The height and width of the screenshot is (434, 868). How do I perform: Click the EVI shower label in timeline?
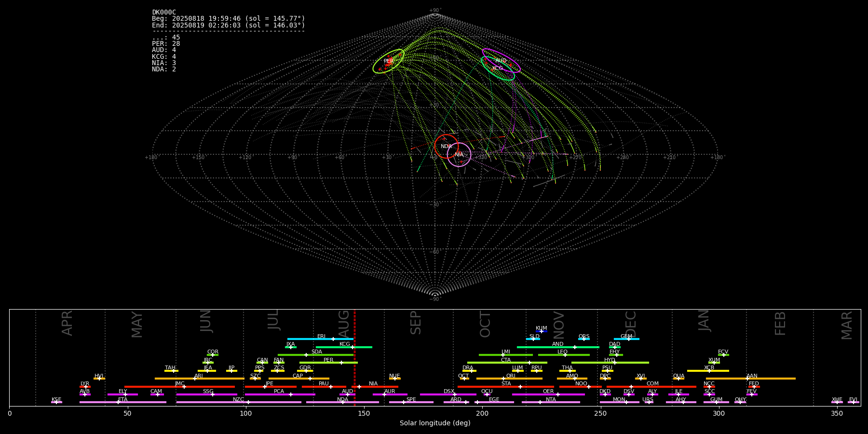[x=854, y=400]
